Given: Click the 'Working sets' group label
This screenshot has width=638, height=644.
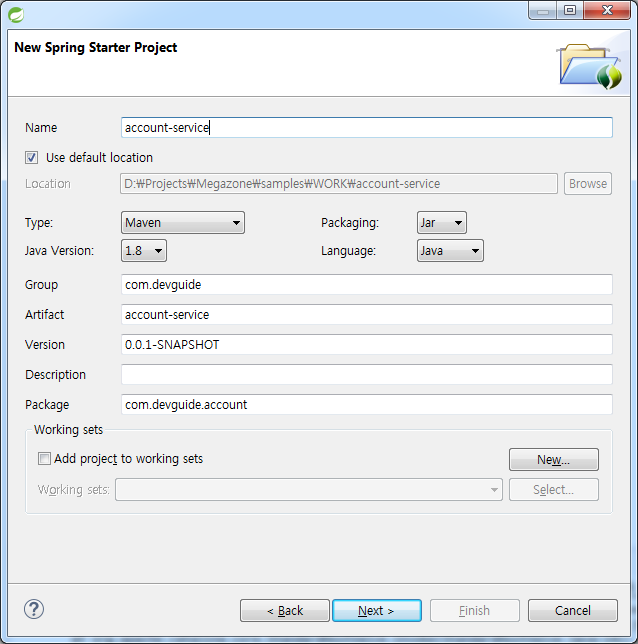Looking at the screenshot, I should coord(68,430).
